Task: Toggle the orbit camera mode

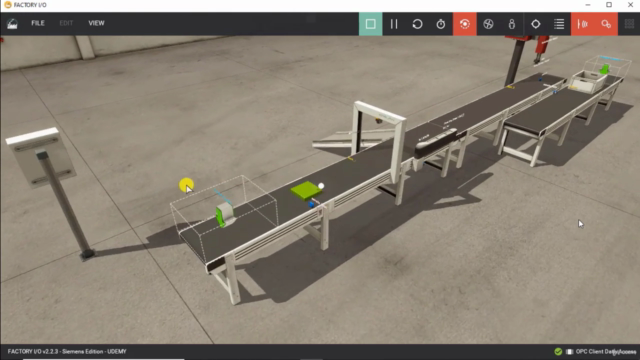Action: (x=464, y=24)
